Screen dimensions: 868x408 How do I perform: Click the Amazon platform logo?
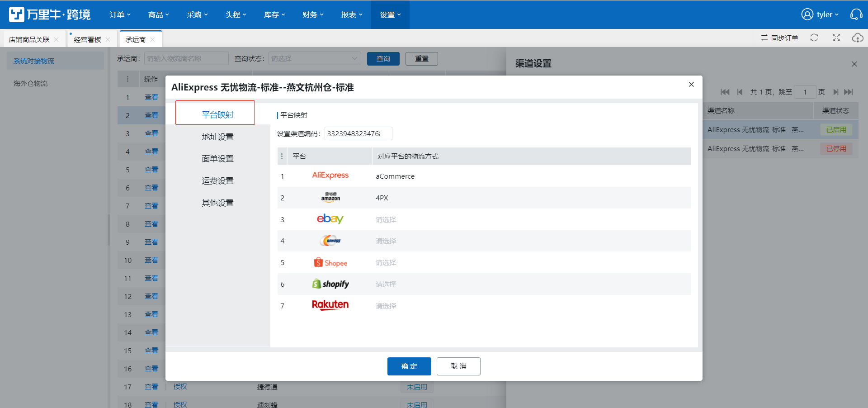pyautogui.click(x=330, y=197)
